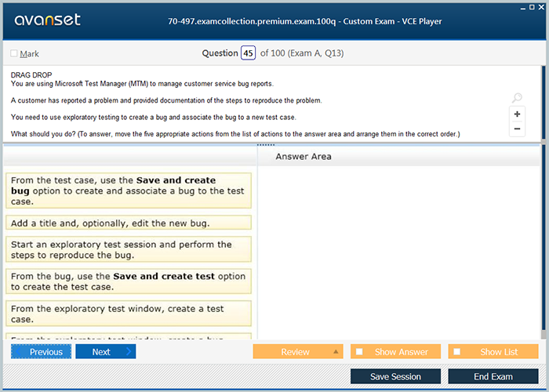Click the magnifier icon beside the question
The width and height of the screenshot is (549, 392).
pos(517,98)
